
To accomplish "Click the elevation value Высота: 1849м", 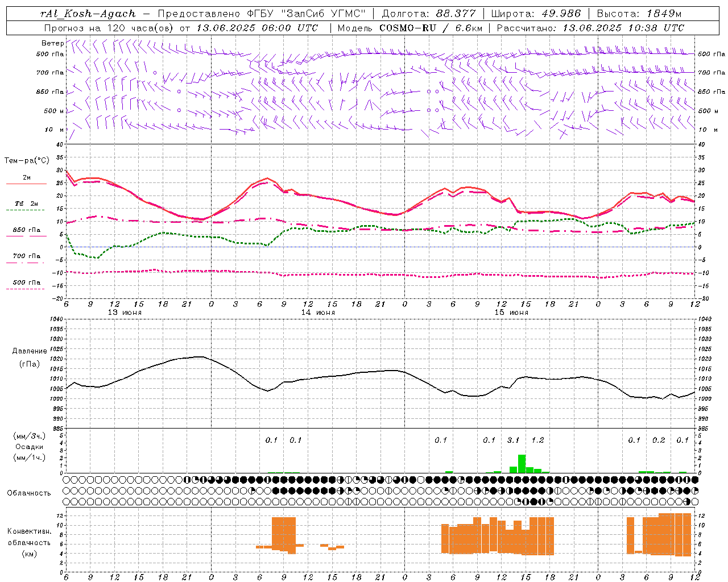I will [x=639, y=14].
